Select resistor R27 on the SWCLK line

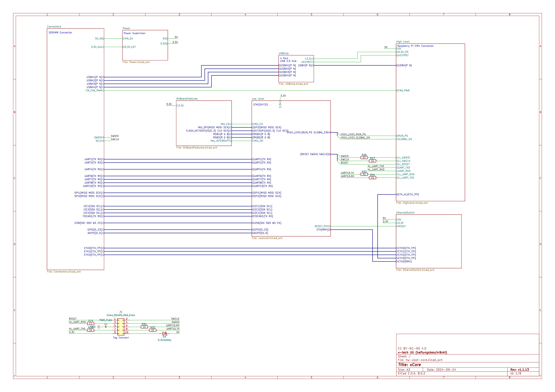click(373, 161)
